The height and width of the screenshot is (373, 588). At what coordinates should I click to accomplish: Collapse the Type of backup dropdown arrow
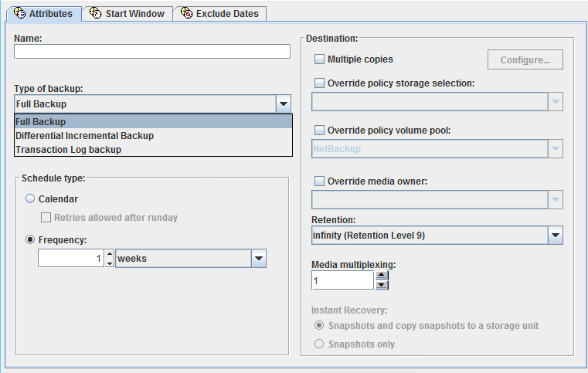(284, 103)
